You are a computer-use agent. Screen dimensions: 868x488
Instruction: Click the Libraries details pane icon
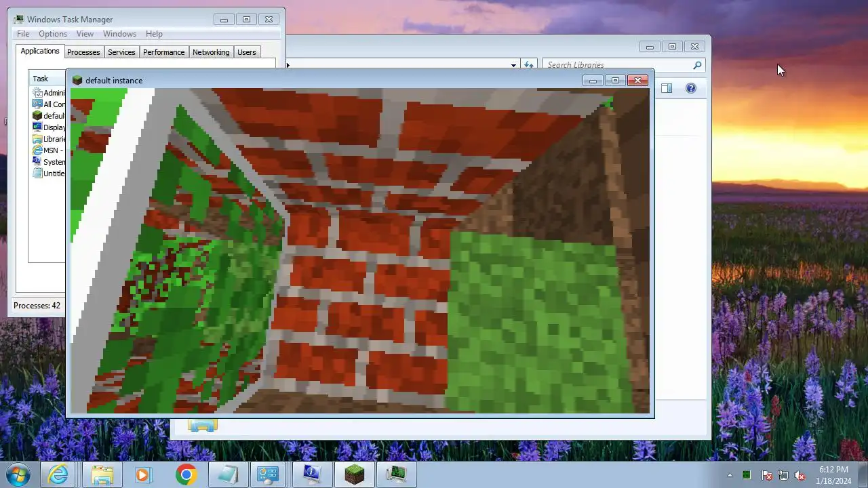pyautogui.click(x=202, y=425)
